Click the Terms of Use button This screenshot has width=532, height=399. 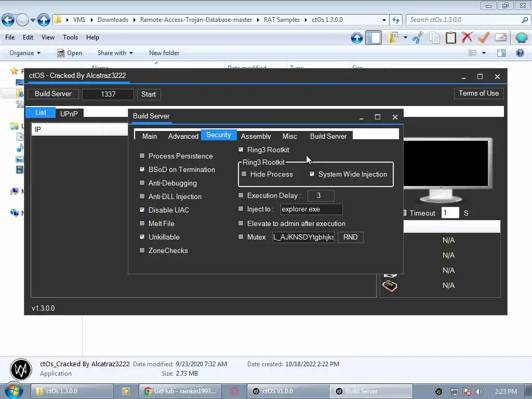click(478, 94)
